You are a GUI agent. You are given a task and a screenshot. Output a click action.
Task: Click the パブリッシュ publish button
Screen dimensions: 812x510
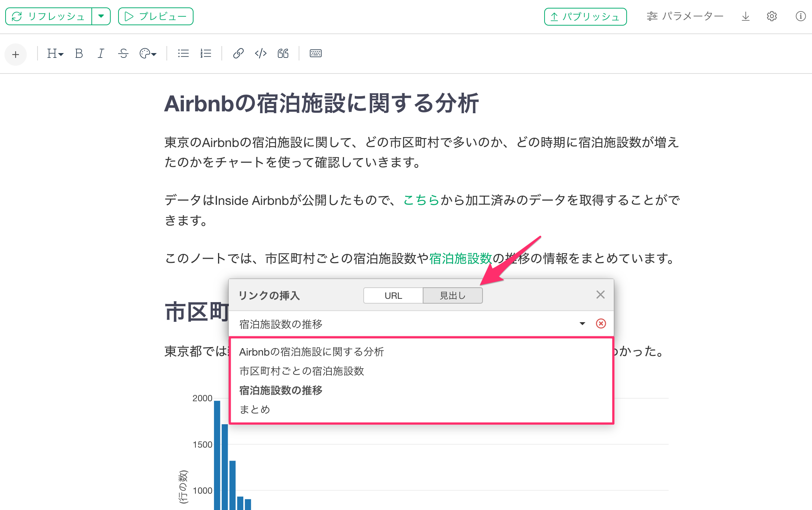point(585,17)
